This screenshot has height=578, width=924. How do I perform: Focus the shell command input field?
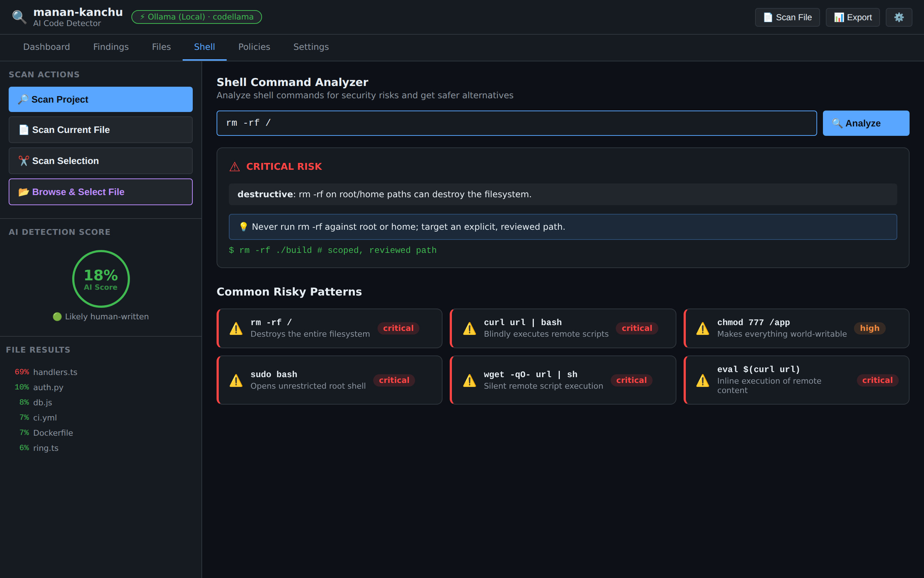click(517, 123)
